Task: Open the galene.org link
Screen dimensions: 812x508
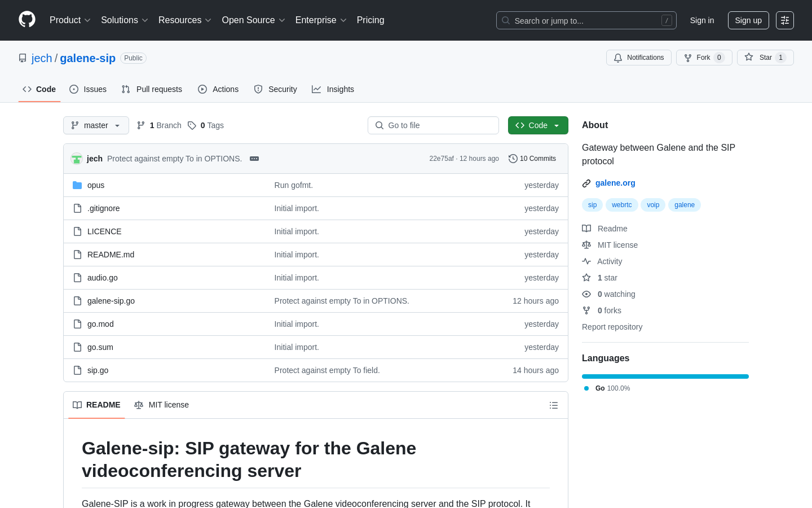Action: coord(615,183)
